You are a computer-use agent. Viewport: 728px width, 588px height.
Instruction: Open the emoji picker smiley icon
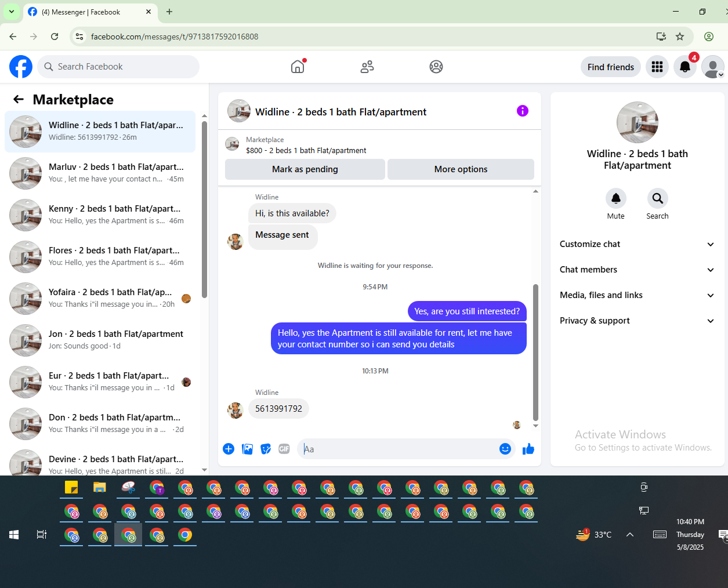point(505,449)
